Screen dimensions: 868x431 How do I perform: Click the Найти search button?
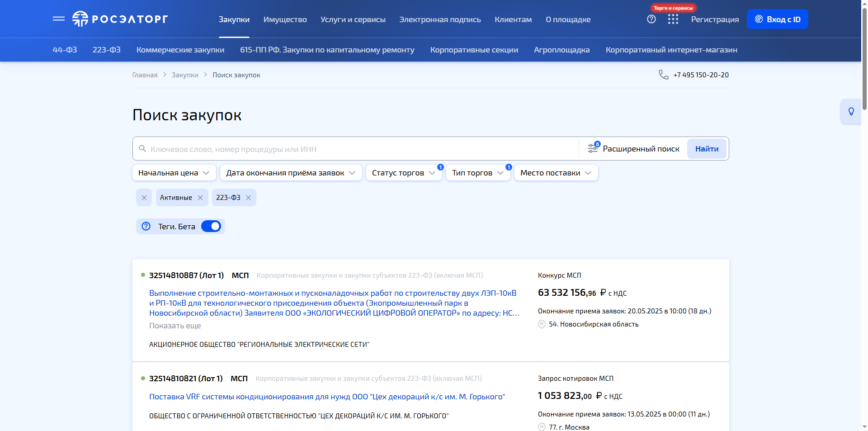(x=707, y=149)
